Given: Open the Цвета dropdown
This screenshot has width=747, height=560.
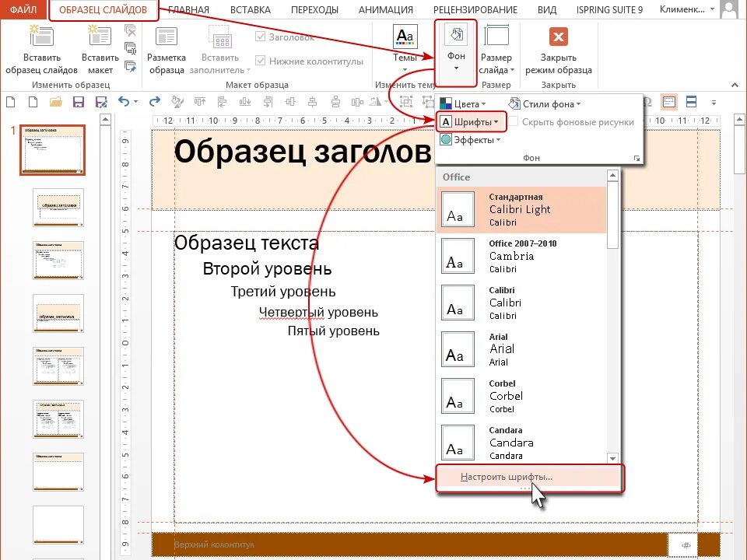Looking at the screenshot, I should click(x=462, y=103).
